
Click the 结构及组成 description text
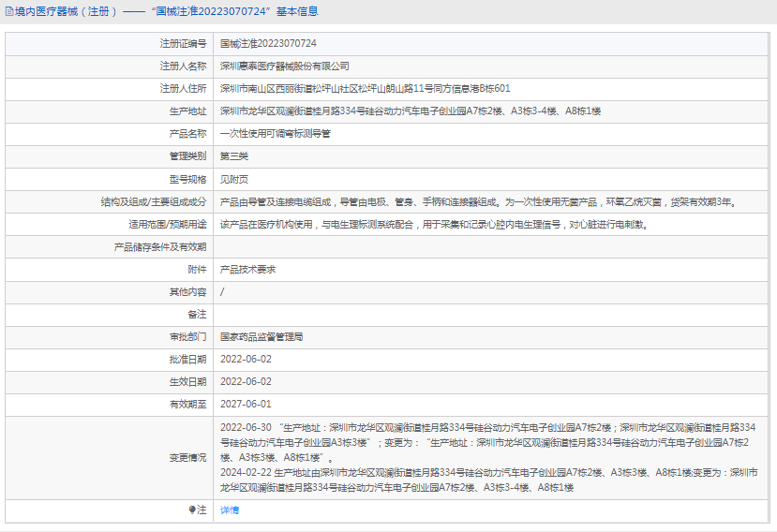coord(479,202)
